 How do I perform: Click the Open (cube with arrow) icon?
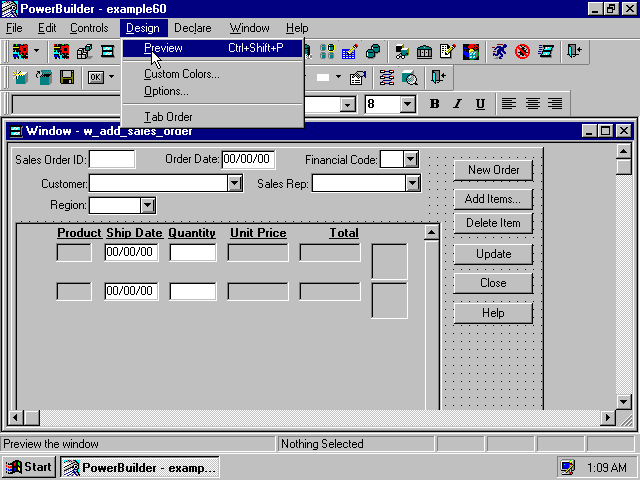click(x=43, y=77)
